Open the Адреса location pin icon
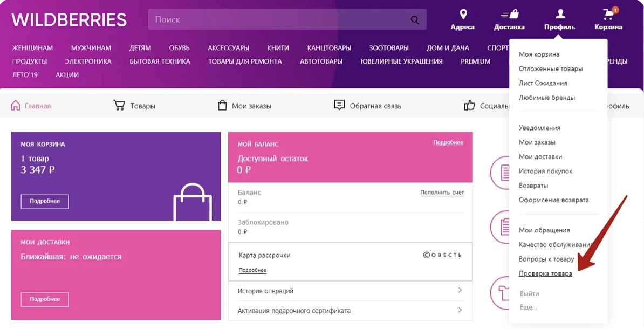Viewport: 644px width, 329px height. (463, 15)
